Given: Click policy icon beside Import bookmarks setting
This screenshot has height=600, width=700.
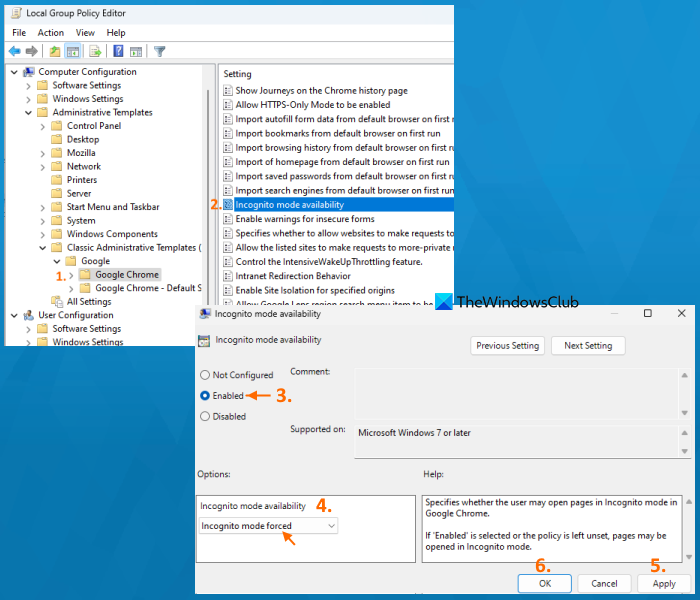Looking at the screenshot, I should (x=228, y=133).
